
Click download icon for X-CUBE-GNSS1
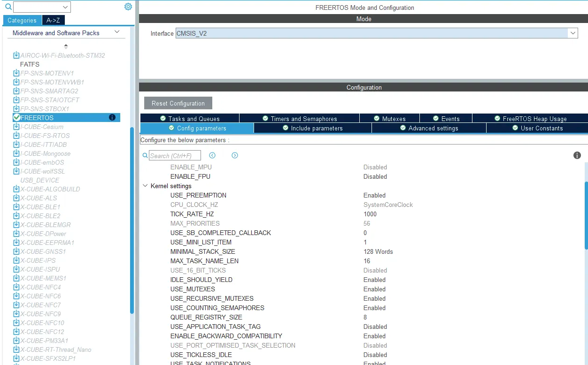(16, 251)
